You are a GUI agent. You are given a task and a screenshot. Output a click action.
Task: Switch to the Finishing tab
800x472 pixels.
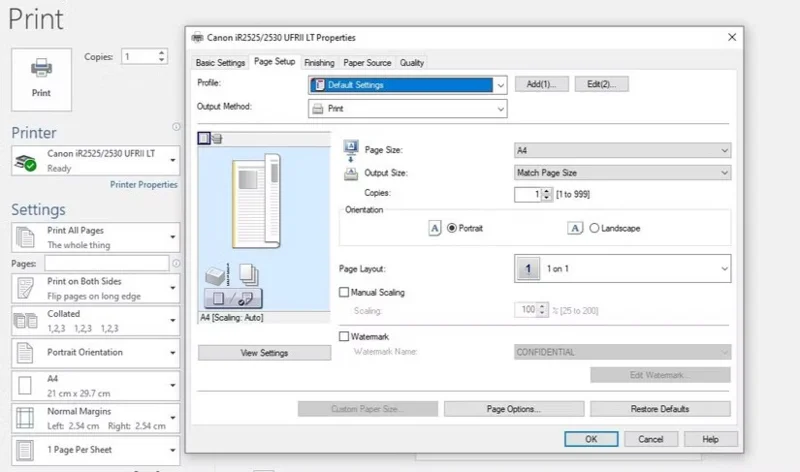click(319, 63)
